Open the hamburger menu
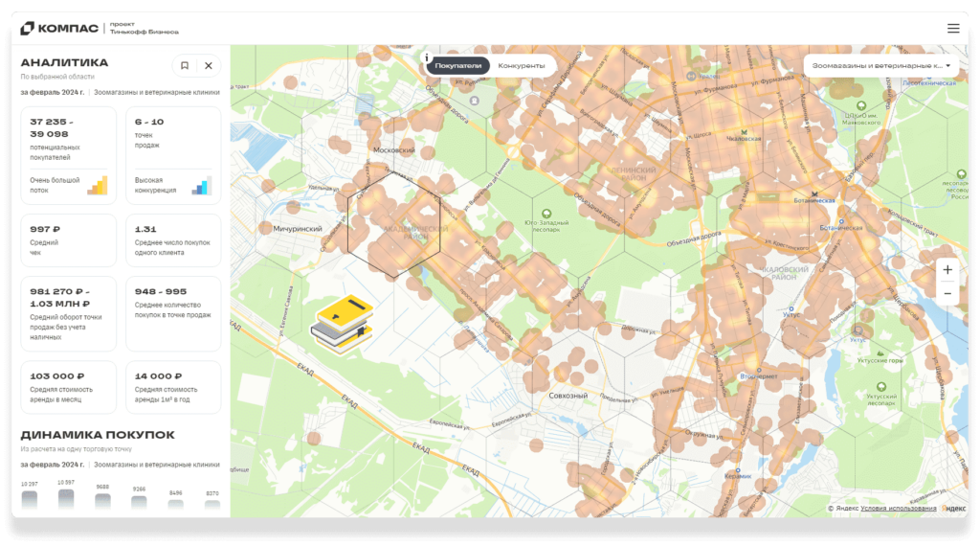The height and width of the screenshot is (546, 980). pos(952,28)
